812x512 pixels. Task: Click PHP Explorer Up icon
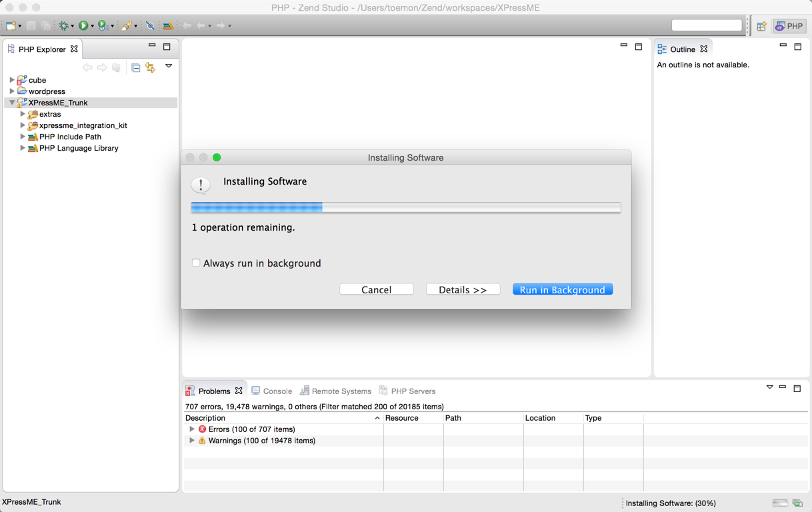click(117, 68)
